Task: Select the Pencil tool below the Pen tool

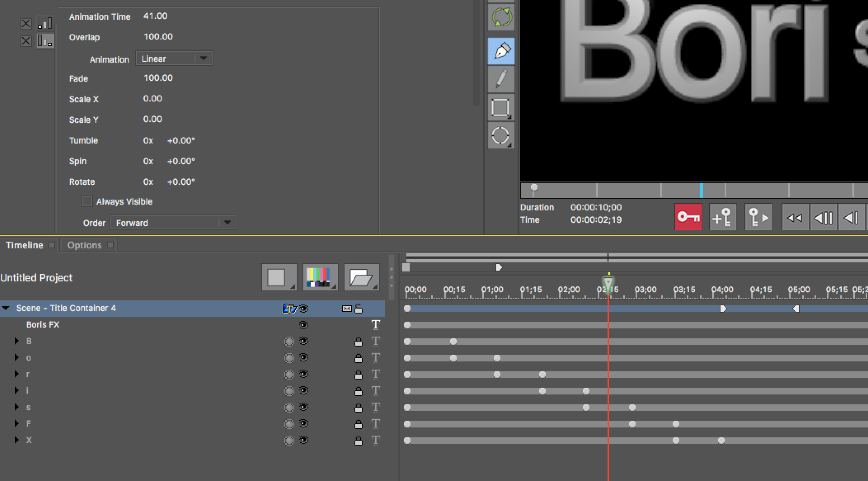Action: coord(501,79)
